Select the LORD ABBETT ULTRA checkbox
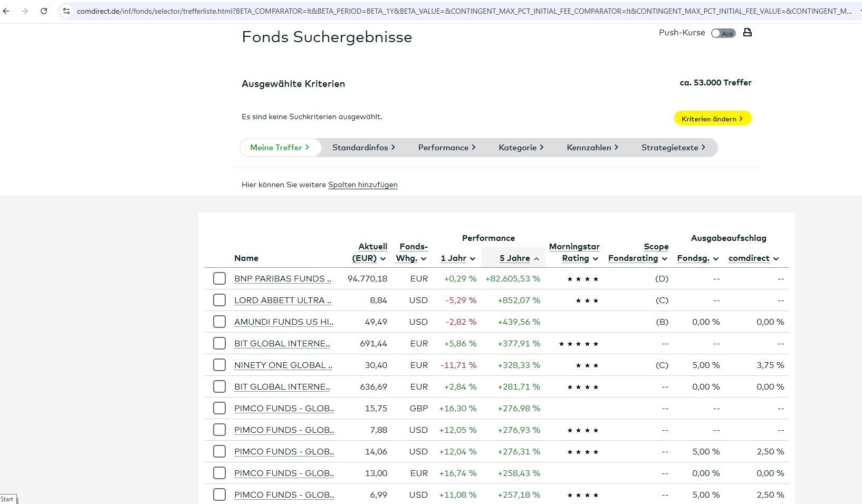 (x=219, y=300)
